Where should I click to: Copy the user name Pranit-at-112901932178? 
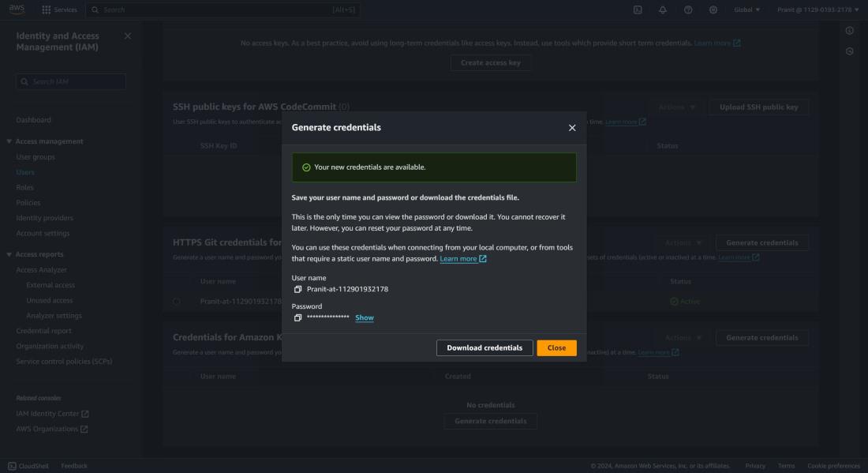[x=297, y=289]
